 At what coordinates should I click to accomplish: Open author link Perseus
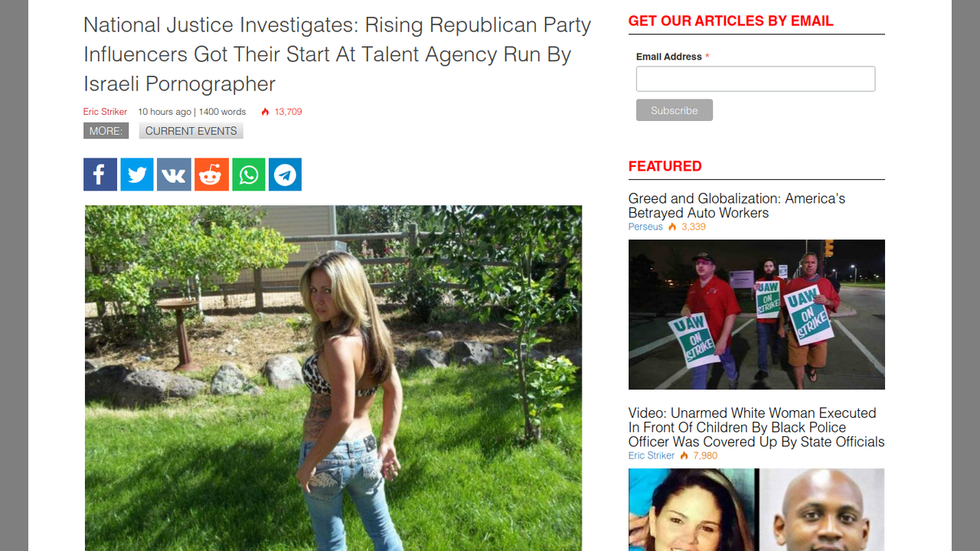point(645,227)
